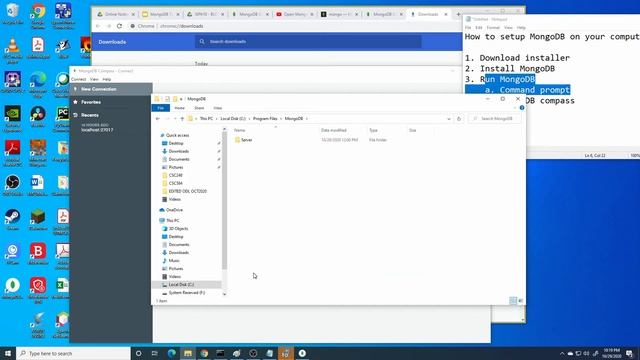Viewport: 640px width, 360px height.
Task: Open Favorites in MongoDB Compass sidebar
Action: (x=91, y=102)
